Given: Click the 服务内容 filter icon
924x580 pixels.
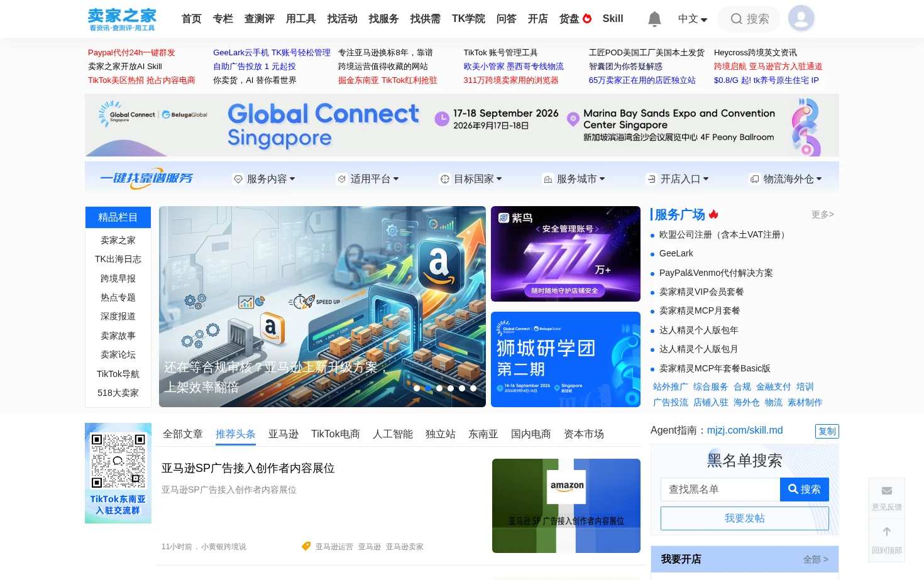Looking at the screenshot, I should (x=238, y=179).
